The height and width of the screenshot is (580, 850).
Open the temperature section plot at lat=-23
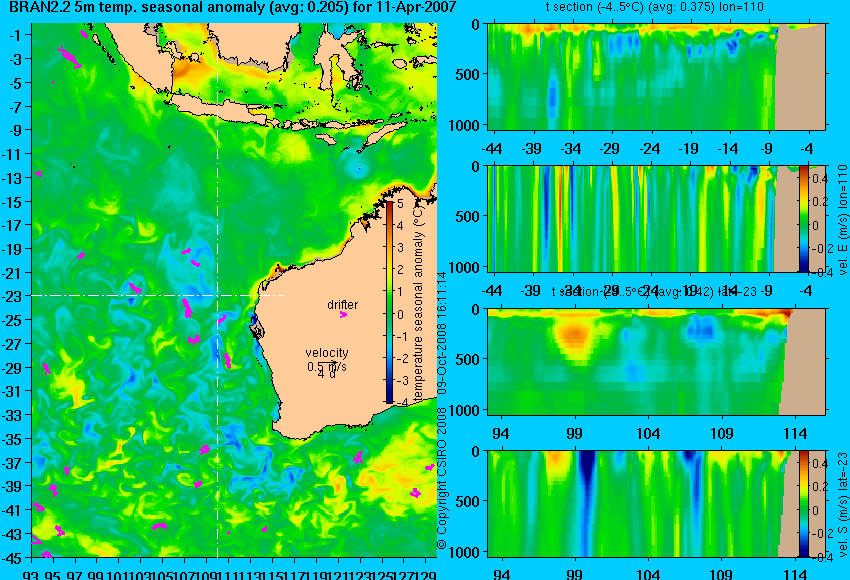pyautogui.click(x=656, y=362)
